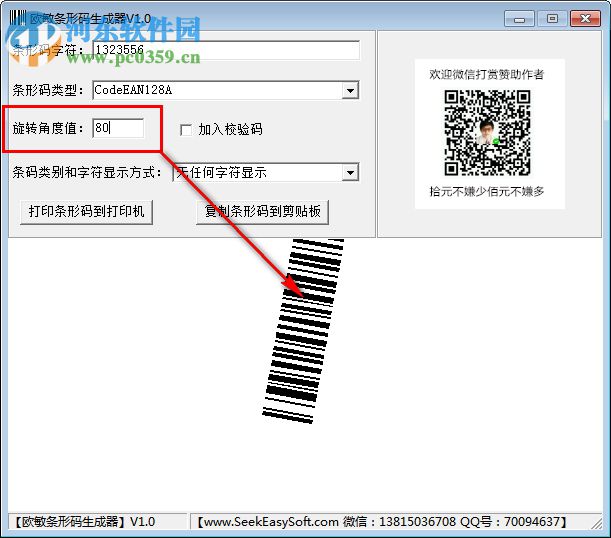This screenshot has height=538, width=611.
Task: Click the rotation angle value field
Action: click(118, 128)
